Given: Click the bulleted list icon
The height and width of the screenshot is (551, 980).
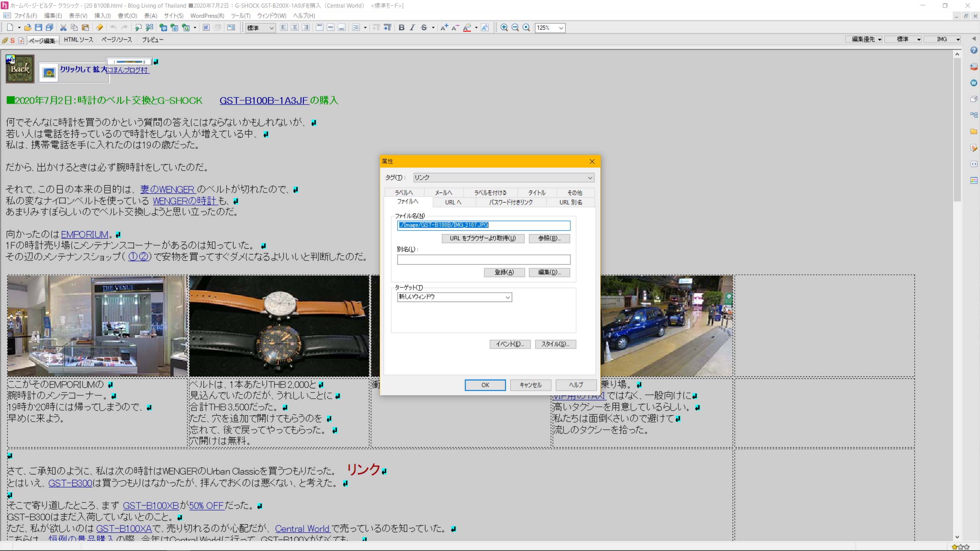Looking at the screenshot, I should coord(356,28).
